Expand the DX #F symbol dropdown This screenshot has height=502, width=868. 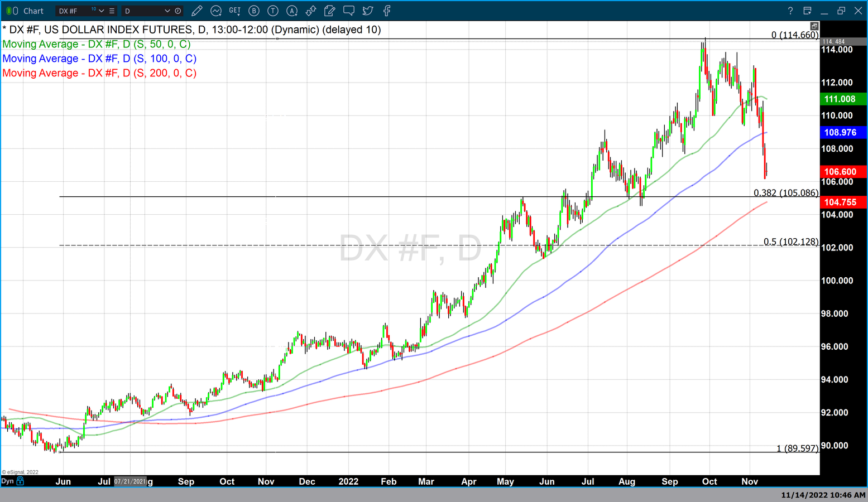click(102, 11)
